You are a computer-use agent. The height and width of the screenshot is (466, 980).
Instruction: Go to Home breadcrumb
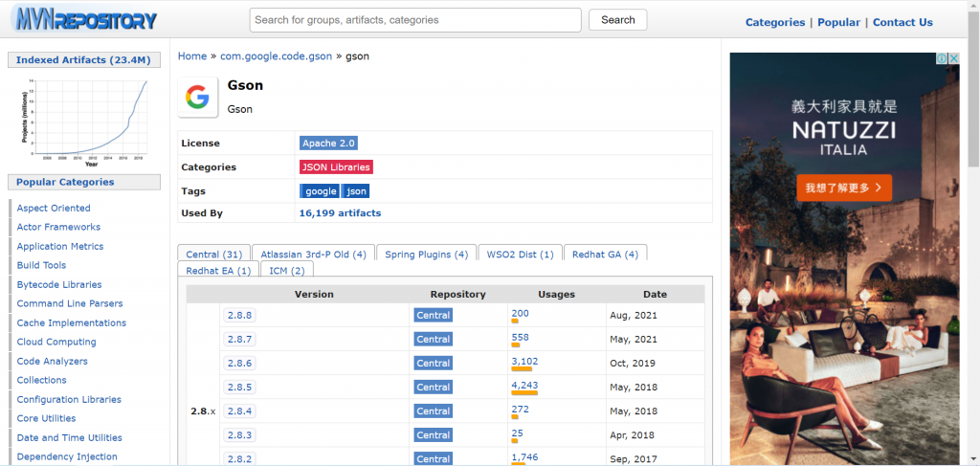click(191, 56)
